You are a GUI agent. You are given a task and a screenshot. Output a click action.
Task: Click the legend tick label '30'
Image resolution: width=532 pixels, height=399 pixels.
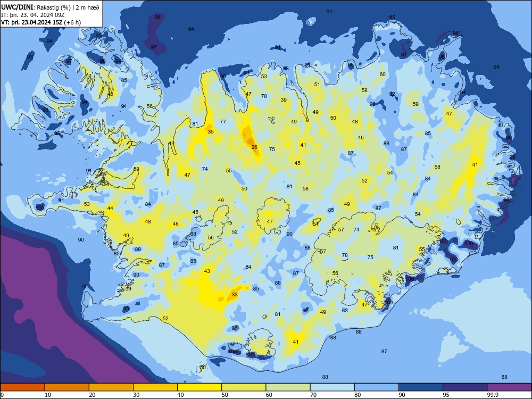click(x=136, y=395)
